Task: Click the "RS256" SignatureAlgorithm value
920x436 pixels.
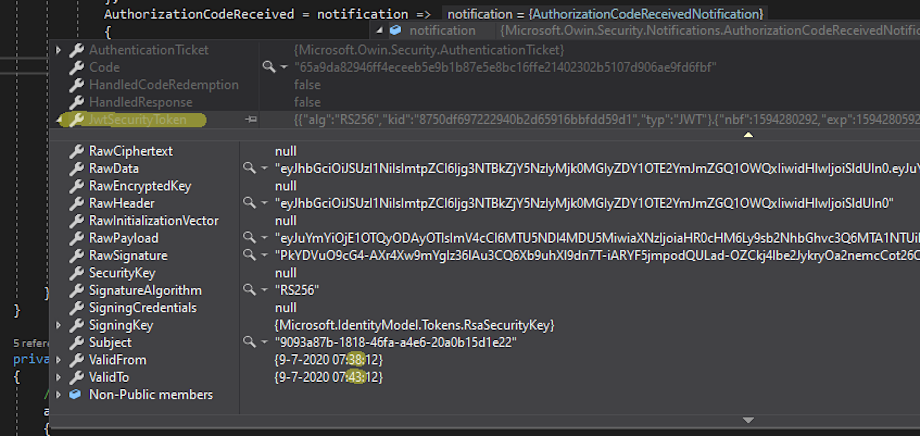Action: pyautogui.click(x=297, y=290)
